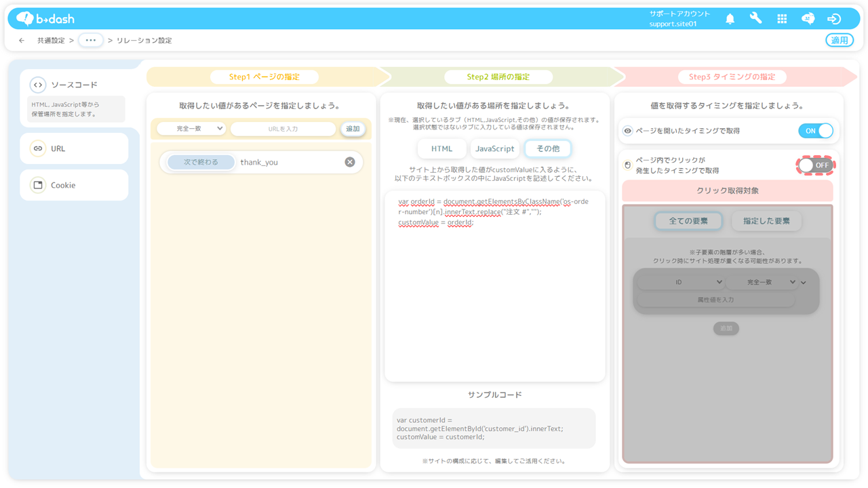Click the 追加 button in Step1

(x=353, y=128)
